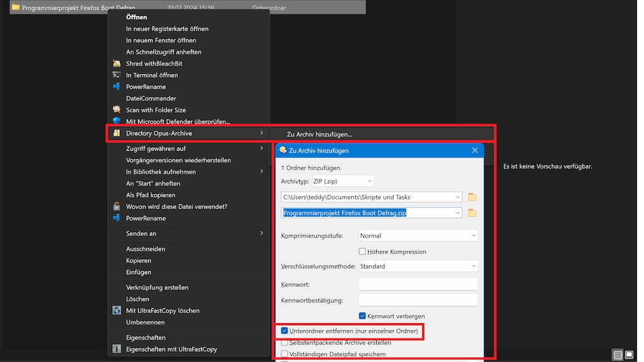Viewport: 644px width, 362px height.
Task: Select Öffnen in context menu
Action: pyautogui.click(x=136, y=17)
